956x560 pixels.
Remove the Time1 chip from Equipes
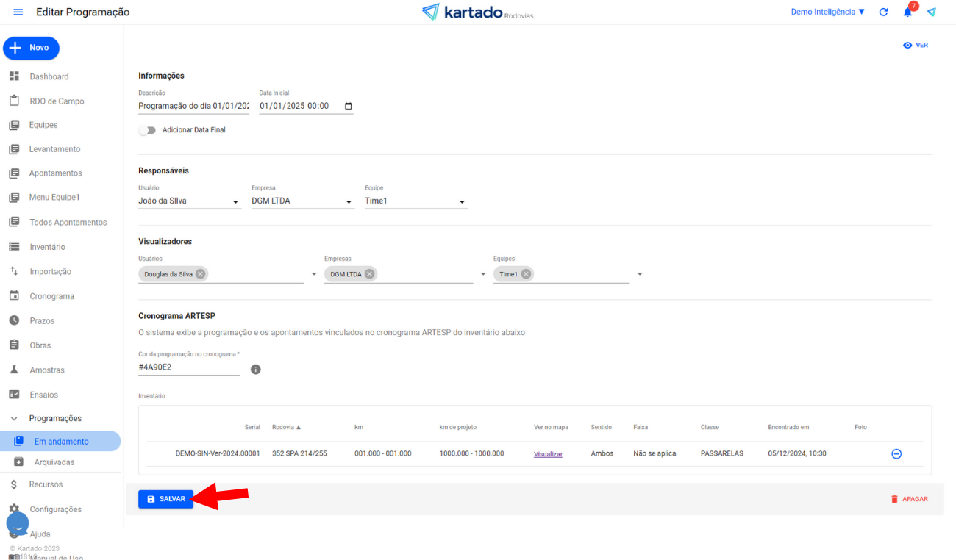click(526, 274)
